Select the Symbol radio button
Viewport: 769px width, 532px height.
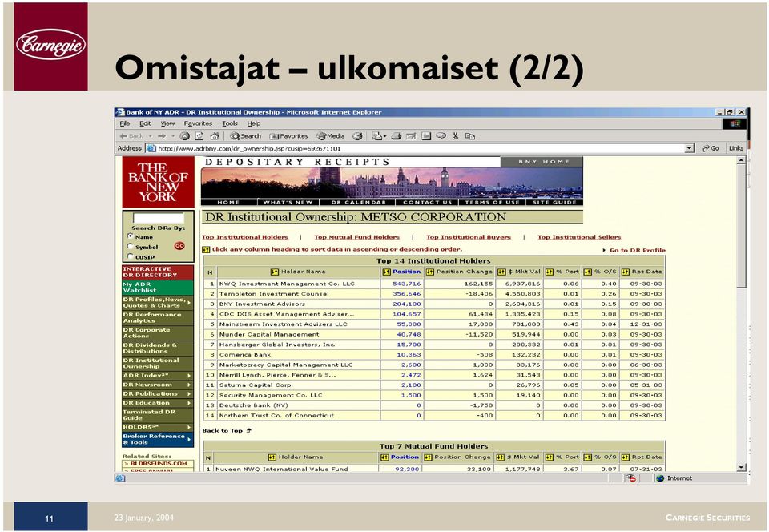coord(130,246)
